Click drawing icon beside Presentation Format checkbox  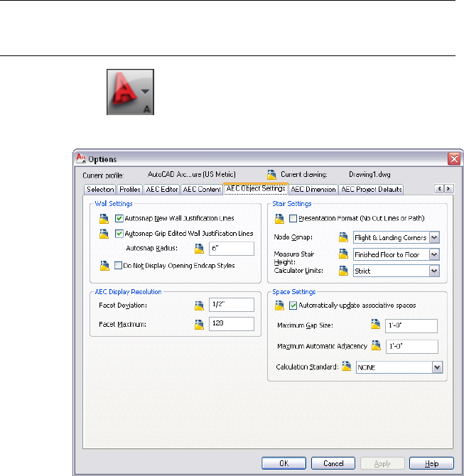[x=279, y=219]
